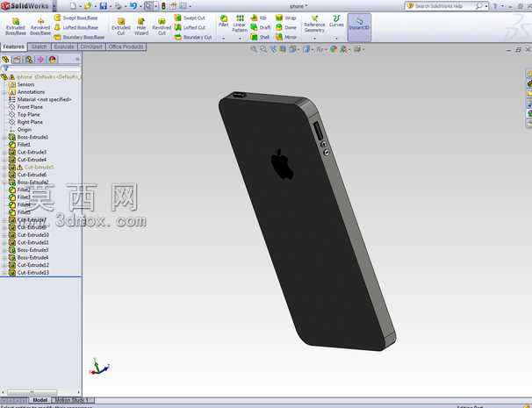Viewport: 532px width, 408px height.
Task: Click the Revolved Cut tool
Action: 162,26
